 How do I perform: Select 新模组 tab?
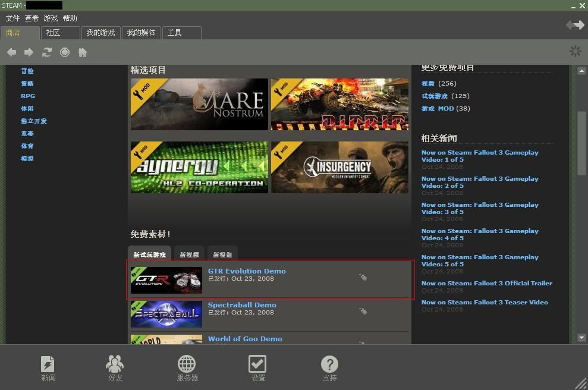(222, 254)
